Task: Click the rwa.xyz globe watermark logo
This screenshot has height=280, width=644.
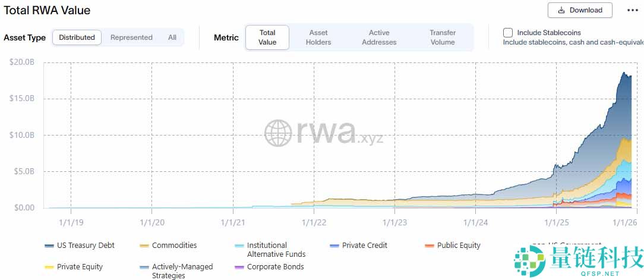Action: tap(279, 133)
